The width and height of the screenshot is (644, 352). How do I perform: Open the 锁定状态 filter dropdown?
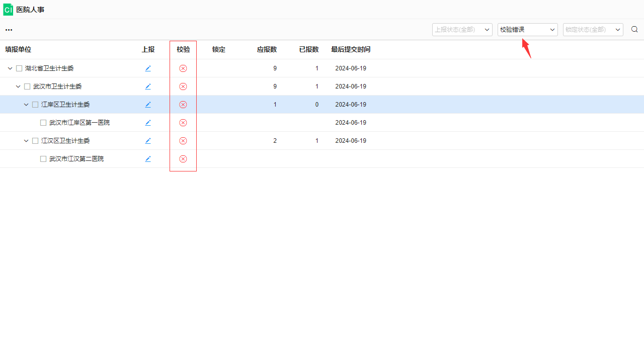[593, 30]
